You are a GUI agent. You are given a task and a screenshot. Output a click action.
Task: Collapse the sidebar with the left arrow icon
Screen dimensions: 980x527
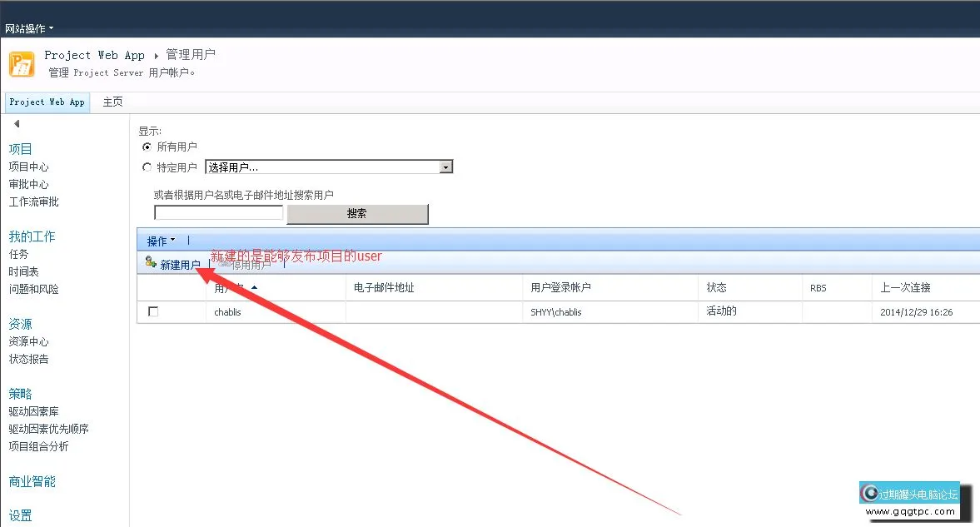pos(17,123)
